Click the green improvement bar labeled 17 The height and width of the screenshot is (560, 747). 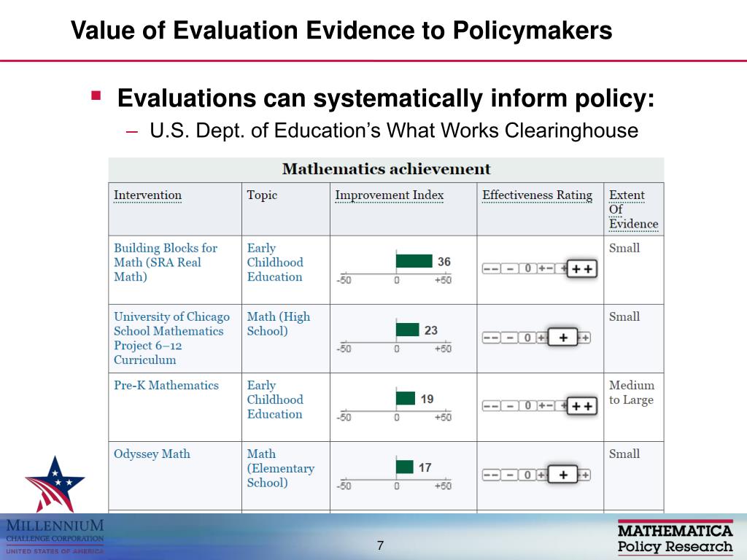click(404, 467)
